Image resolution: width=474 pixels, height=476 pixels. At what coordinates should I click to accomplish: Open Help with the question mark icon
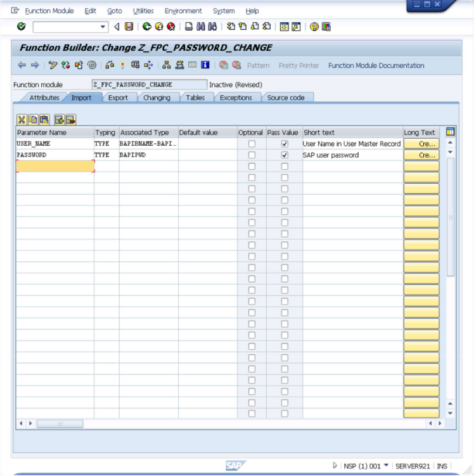314,27
